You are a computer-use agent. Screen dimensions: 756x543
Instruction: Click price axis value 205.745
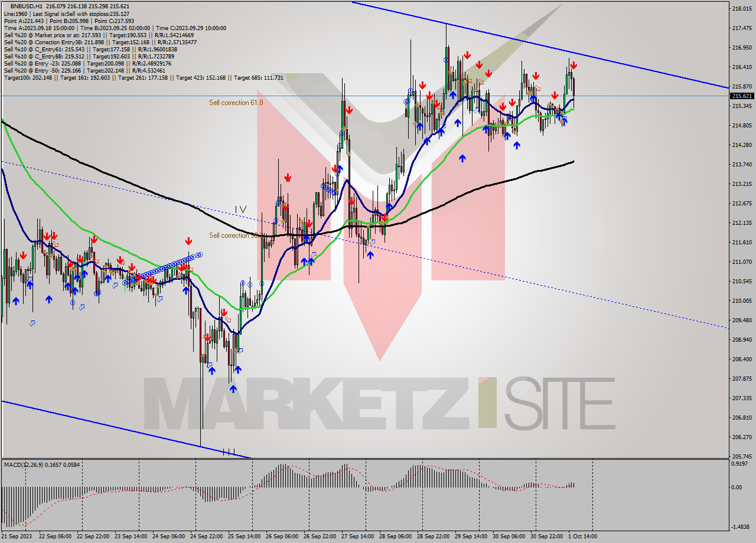[x=741, y=457]
